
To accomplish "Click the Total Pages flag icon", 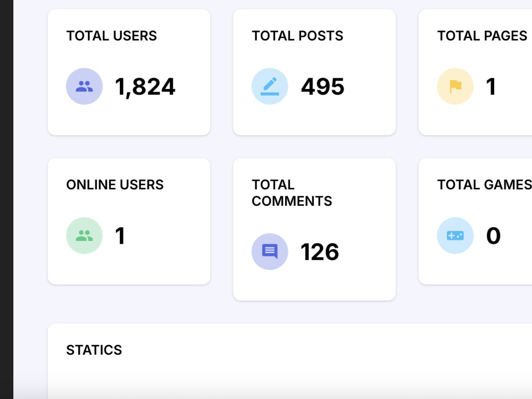I will pos(455,86).
